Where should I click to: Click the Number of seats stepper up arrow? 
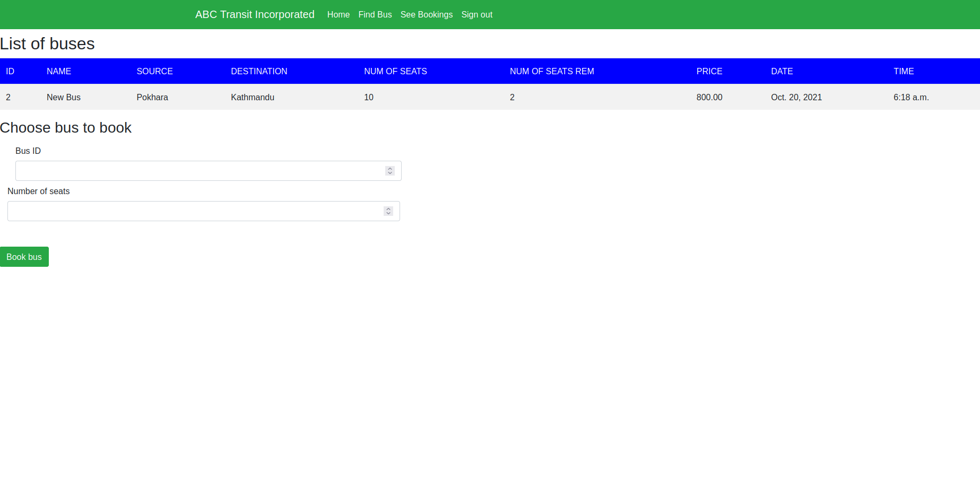click(388, 208)
